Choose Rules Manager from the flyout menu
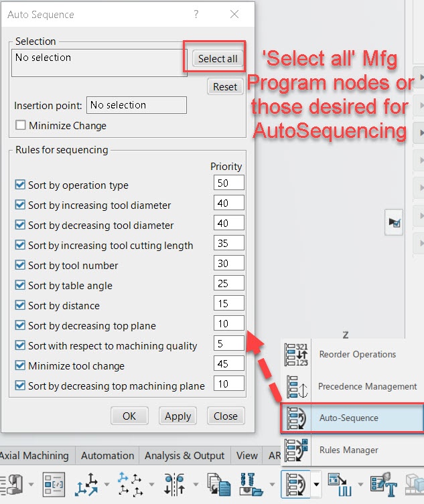Viewport: 424px width, 504px height. pos(352,450)
